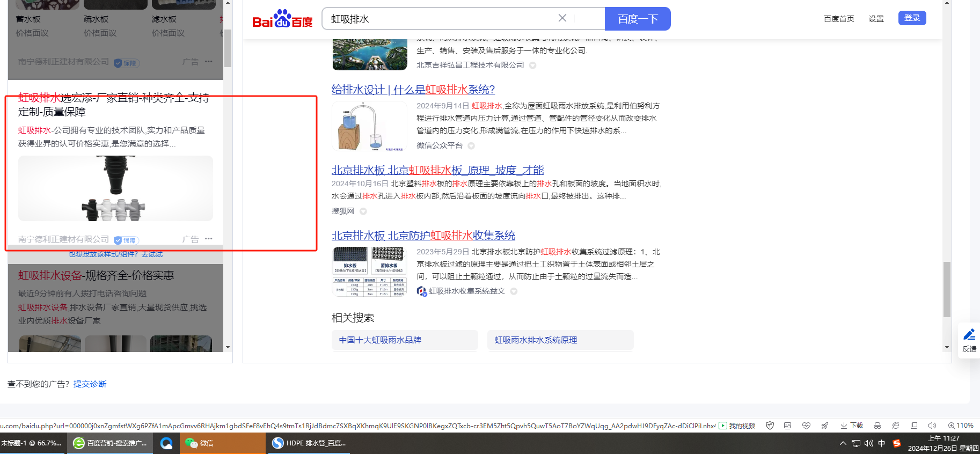This screenshot has height=454, width=980.
Task: Click the results panel scrollbar thumb
Action: (947, 289)
